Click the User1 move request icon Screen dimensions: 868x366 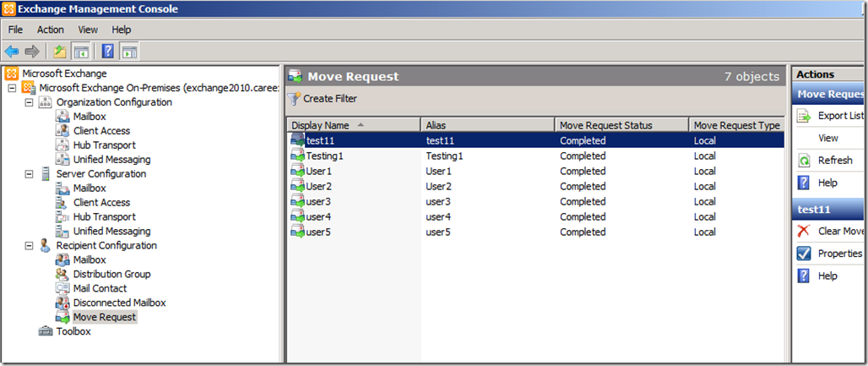pos(298,171)
